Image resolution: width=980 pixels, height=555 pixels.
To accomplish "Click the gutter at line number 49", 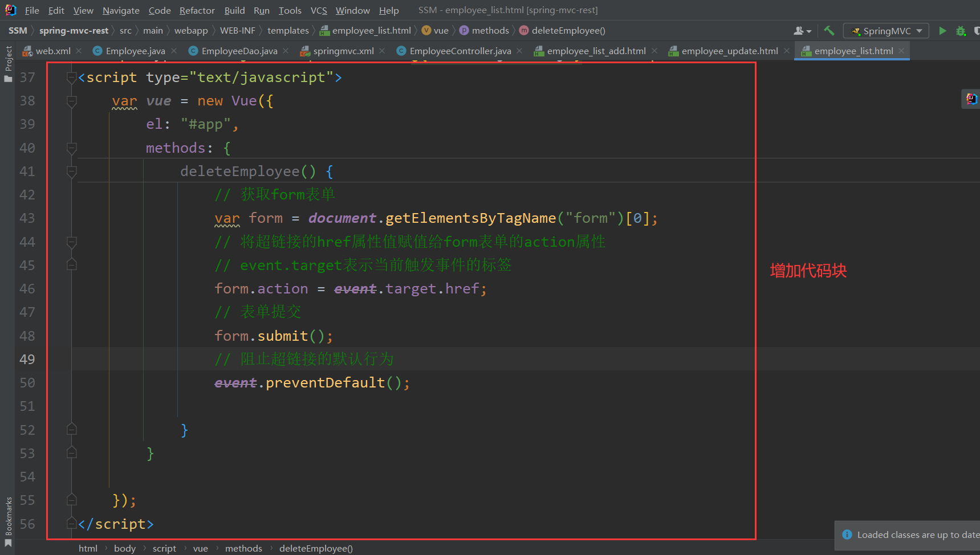I will [27, 359].
